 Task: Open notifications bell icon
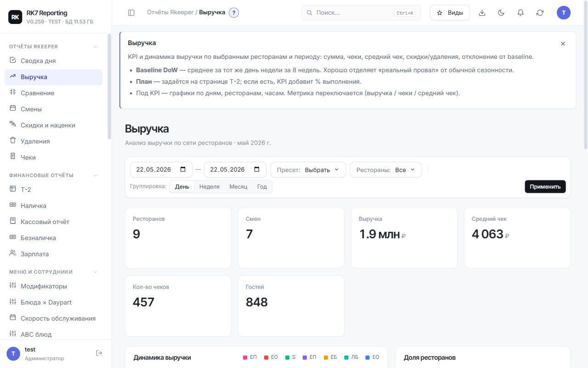coord(520,13)
